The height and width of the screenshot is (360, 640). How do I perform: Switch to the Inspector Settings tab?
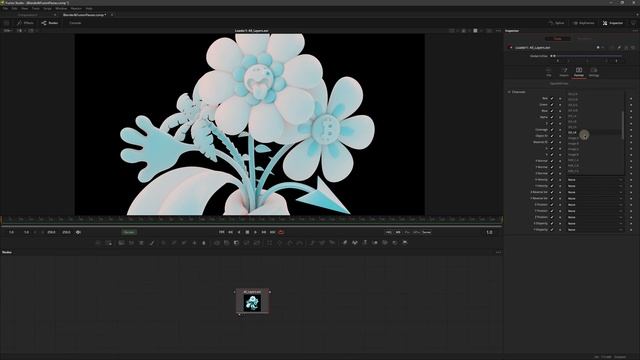594,72
